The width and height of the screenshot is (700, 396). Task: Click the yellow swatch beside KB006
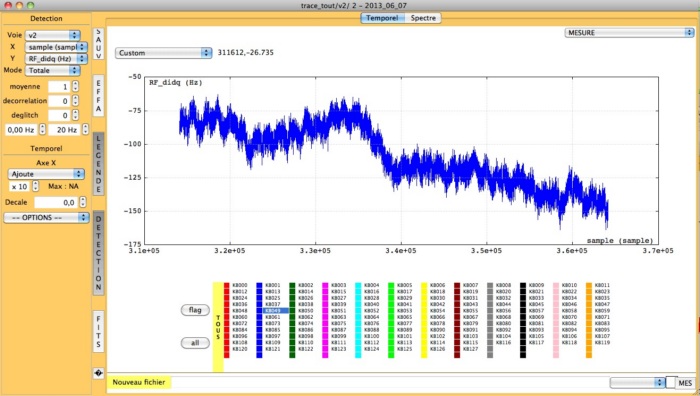point(424,285)
